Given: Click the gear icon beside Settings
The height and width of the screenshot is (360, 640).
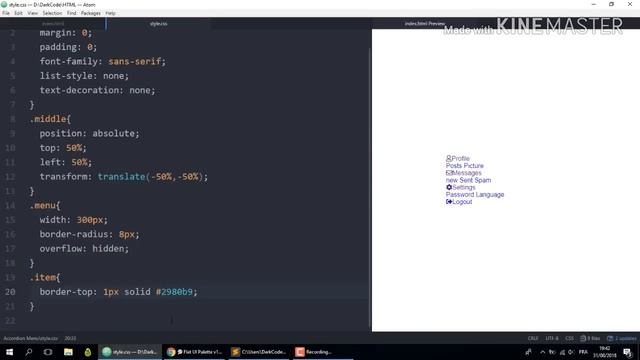Looking at the screenshot, I should click(x=449, y=187).
